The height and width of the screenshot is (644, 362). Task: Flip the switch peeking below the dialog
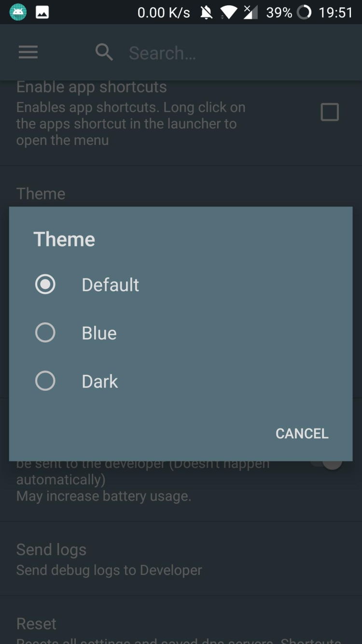[332, 464]
